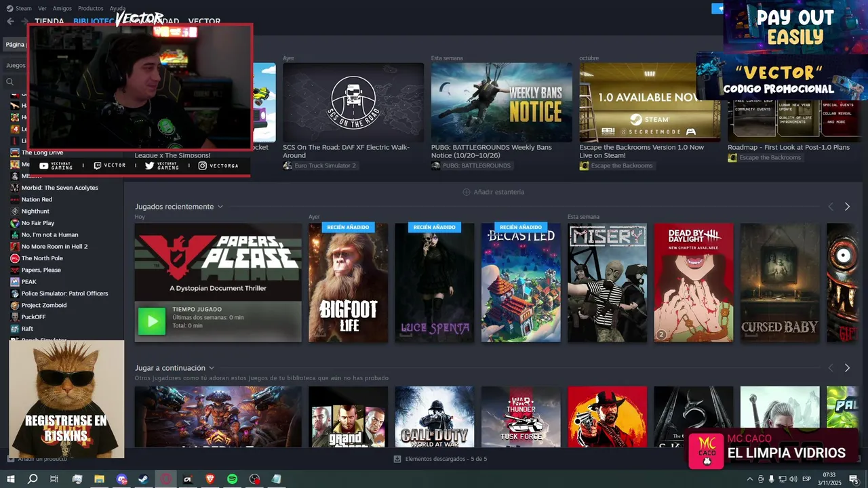Select Police Simulator: Patrol Officers in list

(64, 293)
